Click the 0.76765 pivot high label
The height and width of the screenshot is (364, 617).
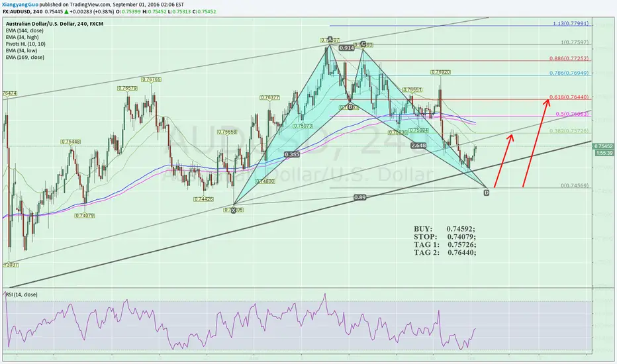point(152,80)
